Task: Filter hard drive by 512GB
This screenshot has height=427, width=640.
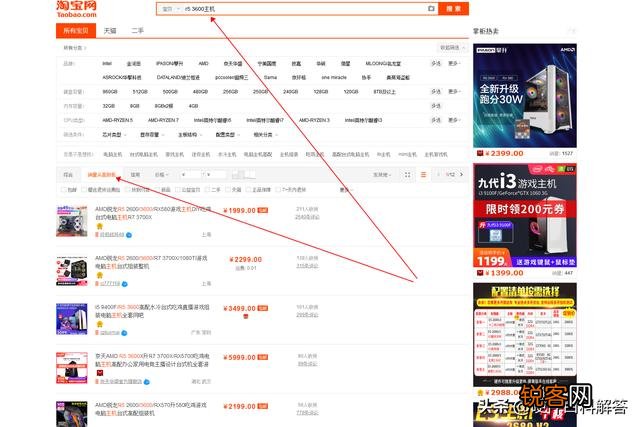Action: click(x=140, y=91)
